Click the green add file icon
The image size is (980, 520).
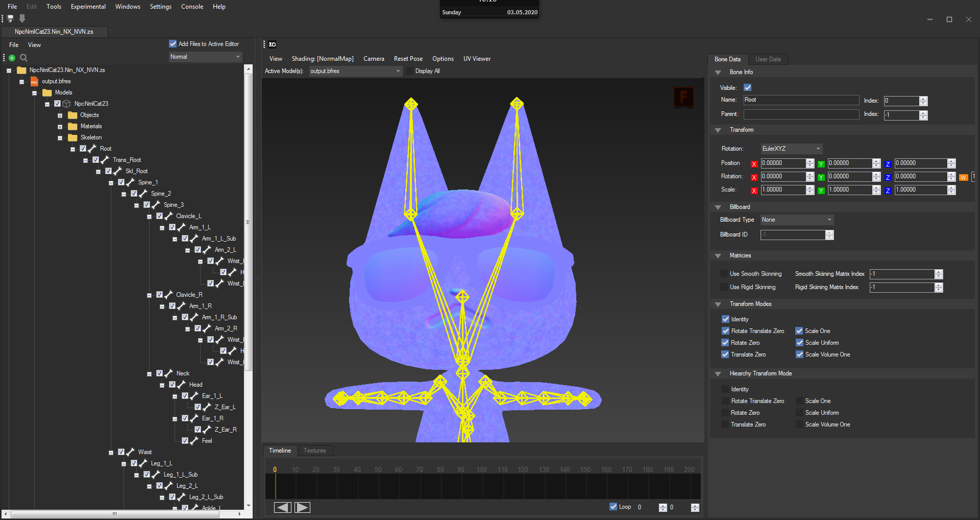click(x=12, y=58)
